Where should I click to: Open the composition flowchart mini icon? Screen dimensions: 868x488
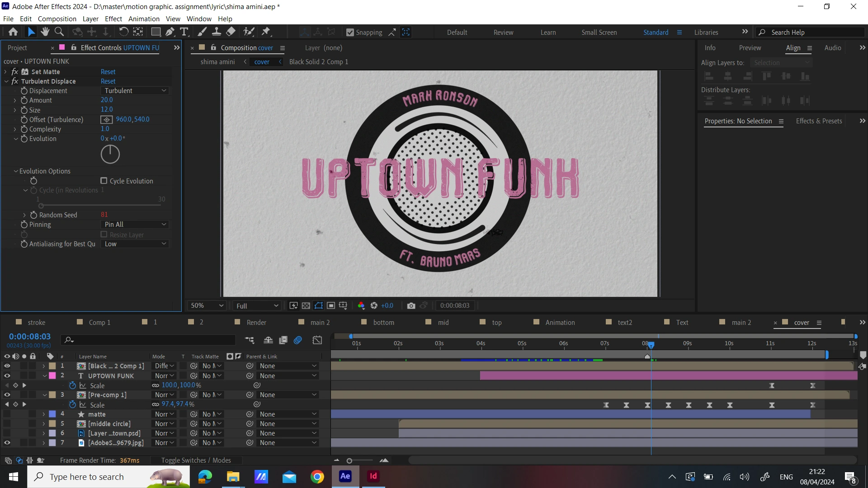tap(250, 340)
